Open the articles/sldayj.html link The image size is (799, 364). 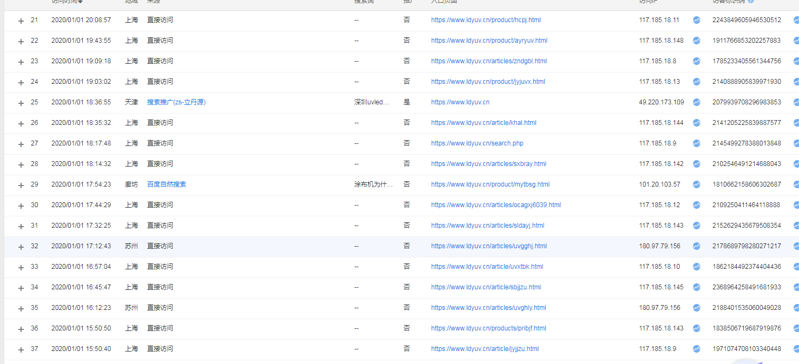point(487,225)
